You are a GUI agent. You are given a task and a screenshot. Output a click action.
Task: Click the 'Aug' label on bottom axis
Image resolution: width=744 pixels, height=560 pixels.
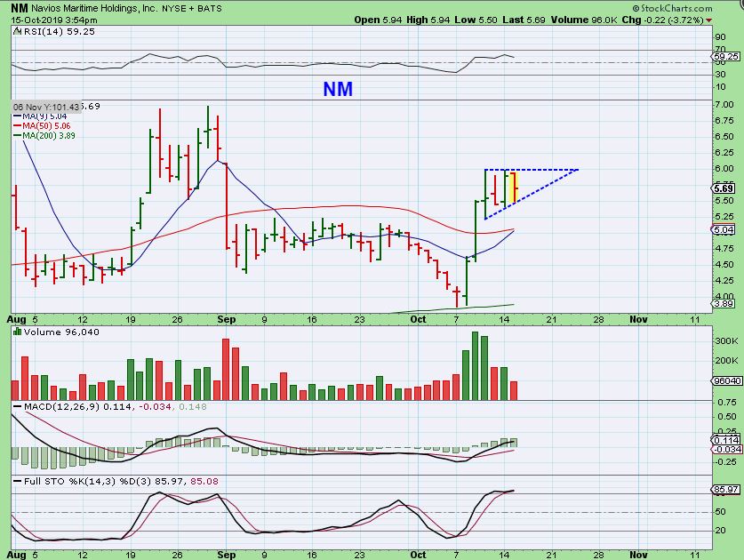tap(17, 555)
